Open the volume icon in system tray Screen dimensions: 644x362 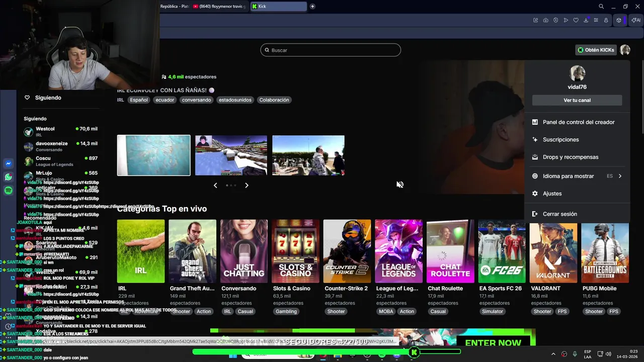tap(608, 354)
